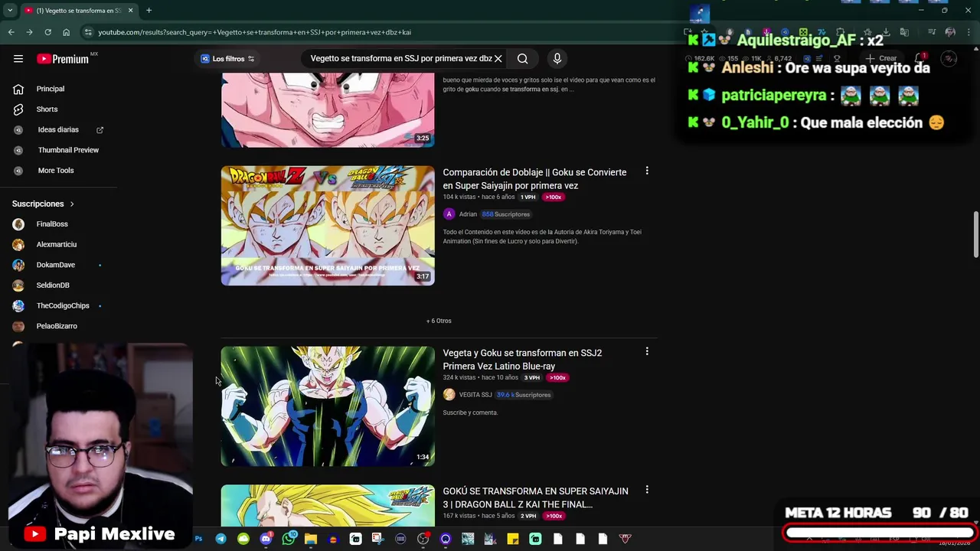The height and width of the screenshot is (551, 980).
Task: Open more options for Comparación de Doblaje video
Action: click(x=647, y=171)
